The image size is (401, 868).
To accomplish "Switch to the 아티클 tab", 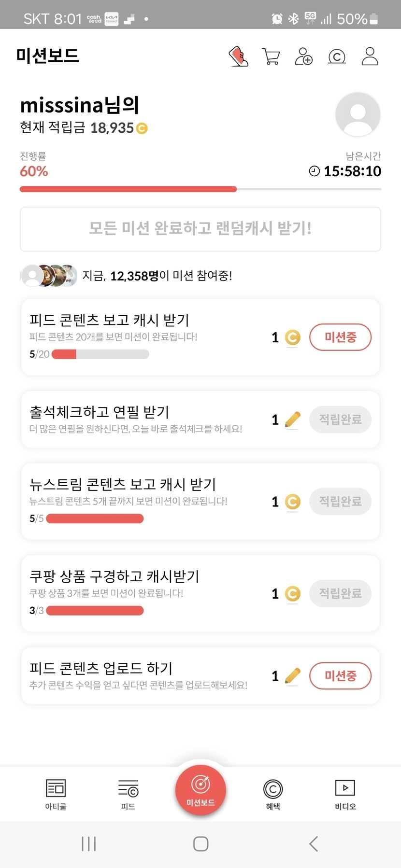I will coord(56,794).
